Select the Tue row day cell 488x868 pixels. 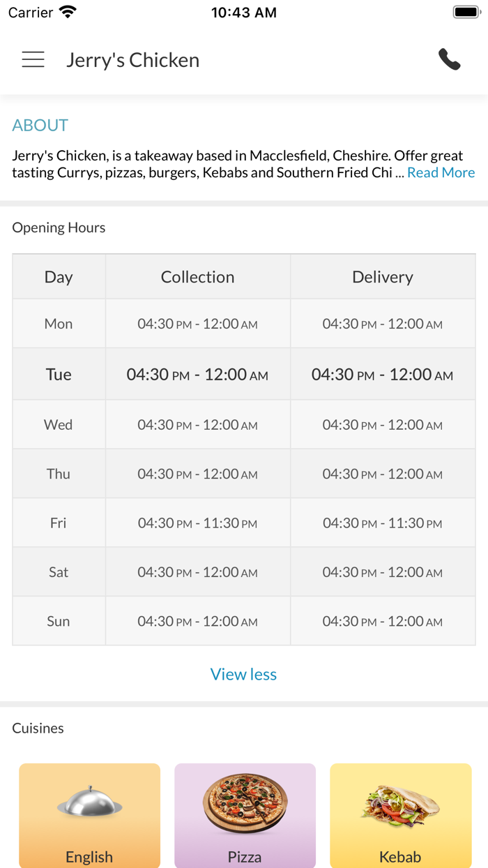pos(59,375)
